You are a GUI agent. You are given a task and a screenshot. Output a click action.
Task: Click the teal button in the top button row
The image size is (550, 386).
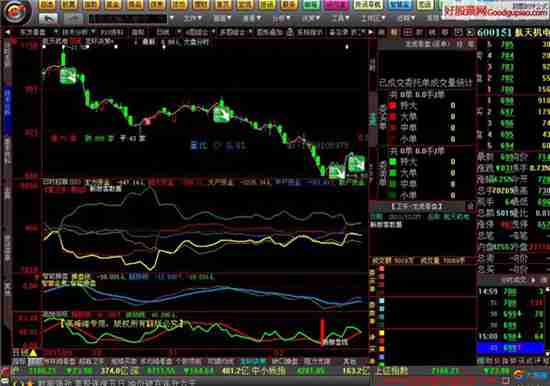coord(311,5)
